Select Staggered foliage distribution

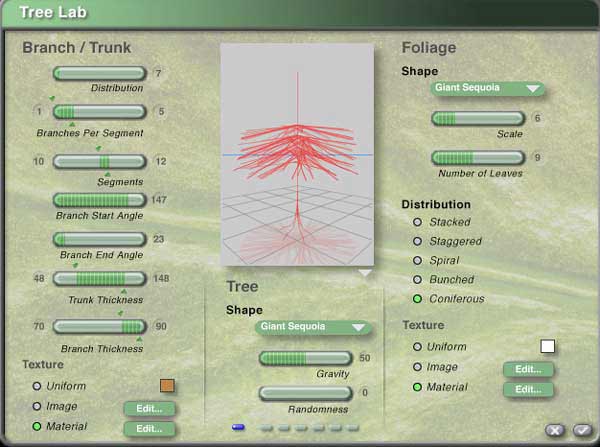coord(417,241)
